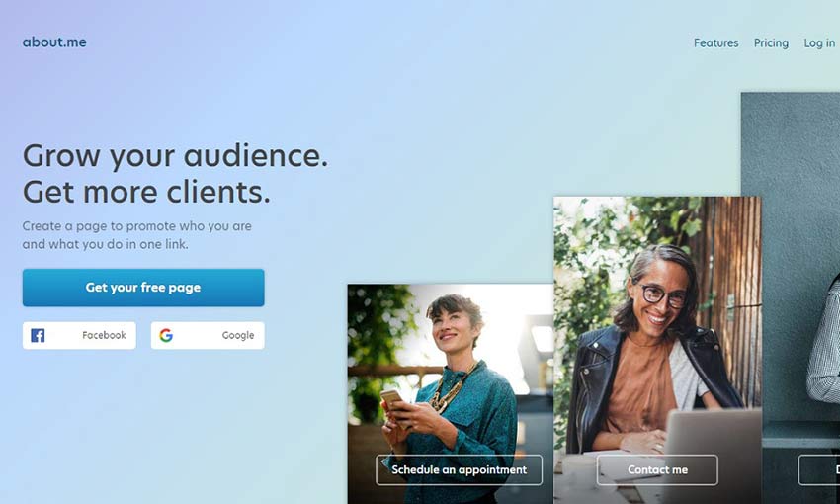Screen dimensions: 840x504
Task: Click the Google G logo icon
Action: [166, 335]
